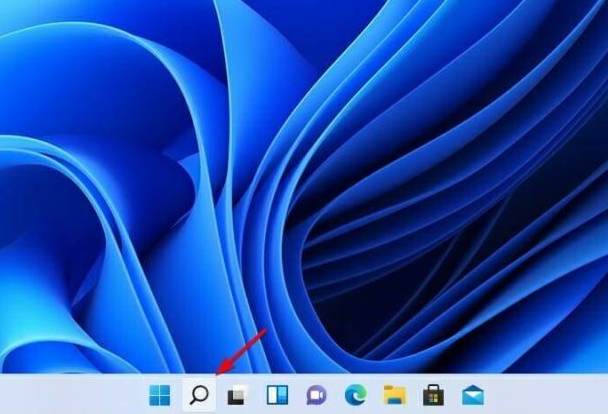This screenshot has height=414, width=608.
Task: Launch the Teams Chat icon
Action: [316, 394]
